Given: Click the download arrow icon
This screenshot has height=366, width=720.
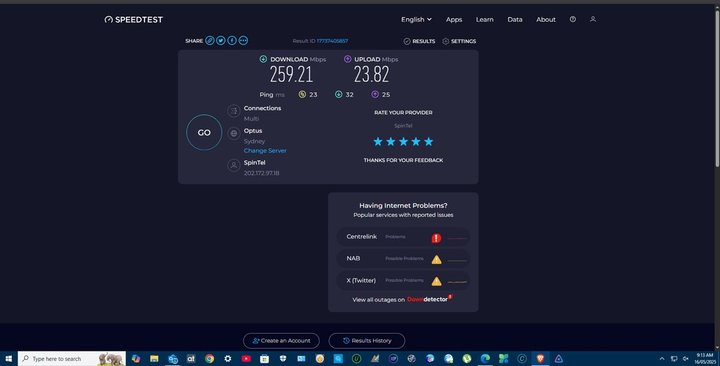Looking at the screenshot, I should (x=263, y=59).
